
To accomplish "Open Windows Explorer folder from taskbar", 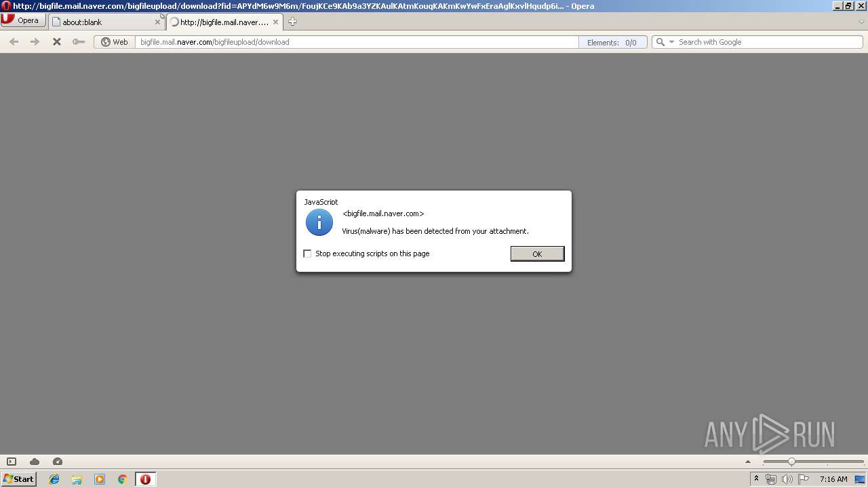I will (x=77, y=479).
